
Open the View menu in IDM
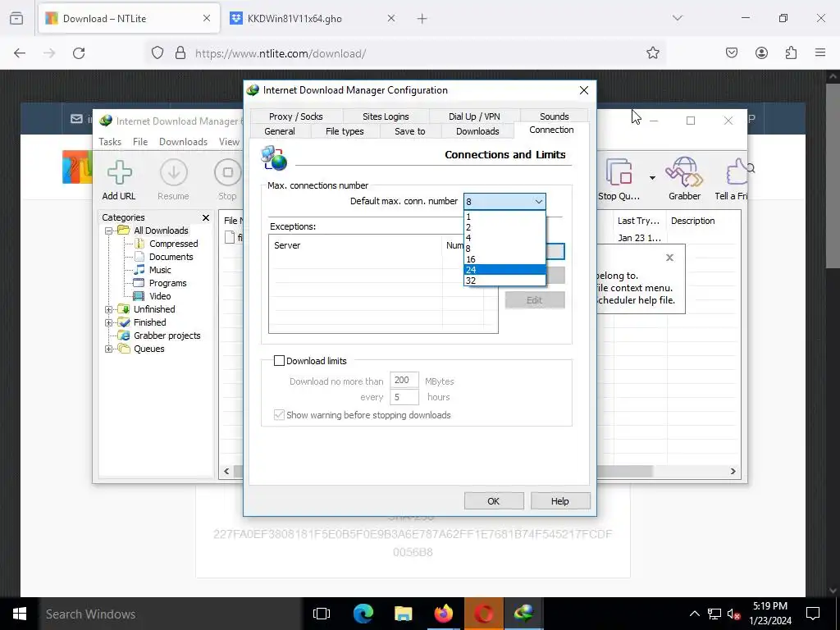pyautogui.click(x=229, y=142)
